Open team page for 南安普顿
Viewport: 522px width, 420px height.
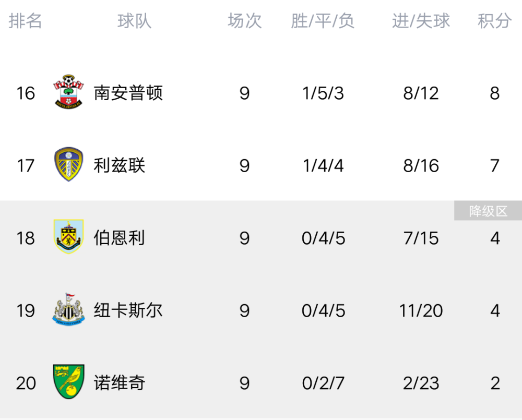[128, 93]
